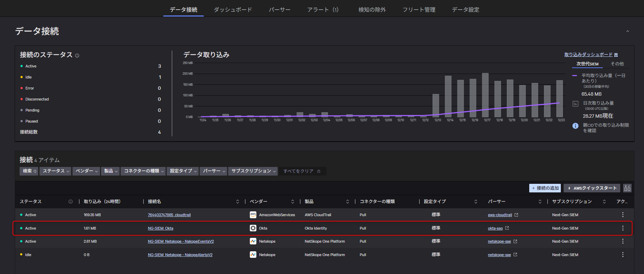Open the actions menu for NskopeEventsV2 row
The width and height of the screenshot is (644, 274).
[623, 241]
